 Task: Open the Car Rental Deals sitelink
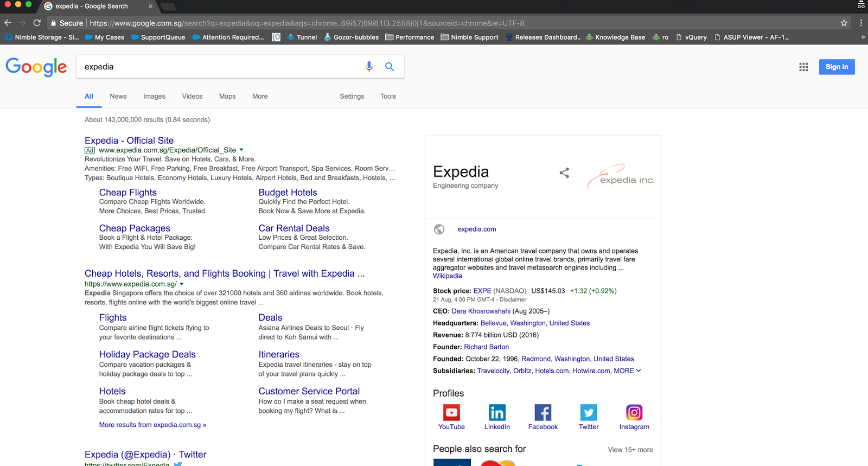click(294, 228)
